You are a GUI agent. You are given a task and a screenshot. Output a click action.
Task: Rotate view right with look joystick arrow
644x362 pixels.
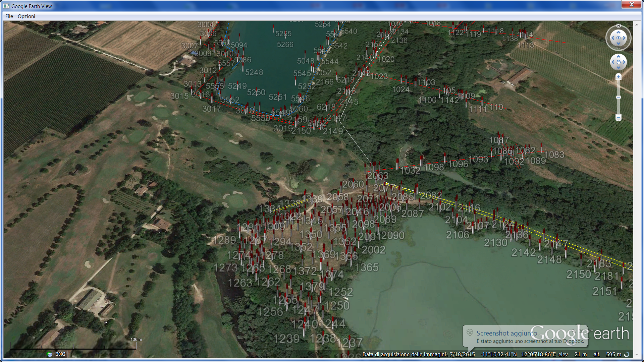[x=624, y=38]
